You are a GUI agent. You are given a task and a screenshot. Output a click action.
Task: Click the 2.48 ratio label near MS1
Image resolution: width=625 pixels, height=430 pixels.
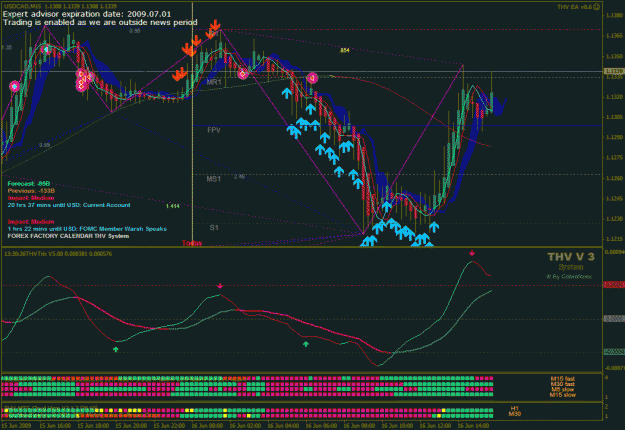coord(239,177)
